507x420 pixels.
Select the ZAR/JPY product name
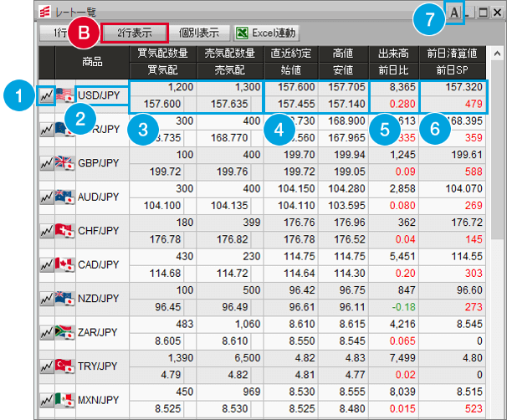(x=97, y=333)
